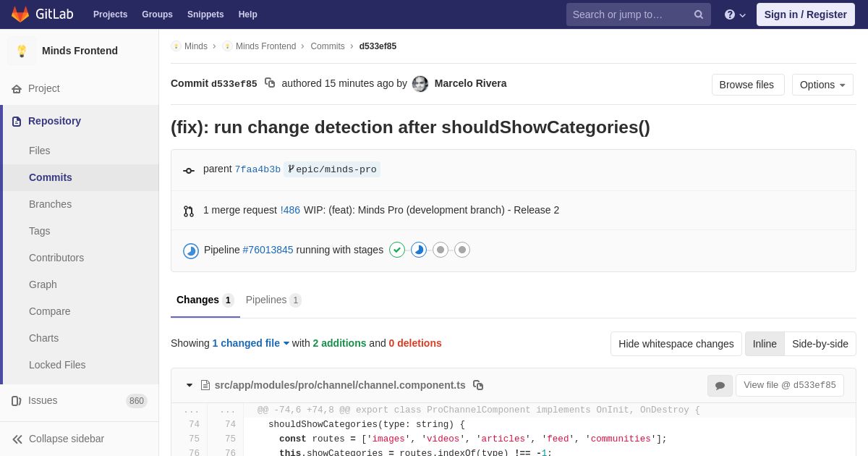Switch to the Changes tab
The width and height of the screenshot is (868, 456).
205,300
